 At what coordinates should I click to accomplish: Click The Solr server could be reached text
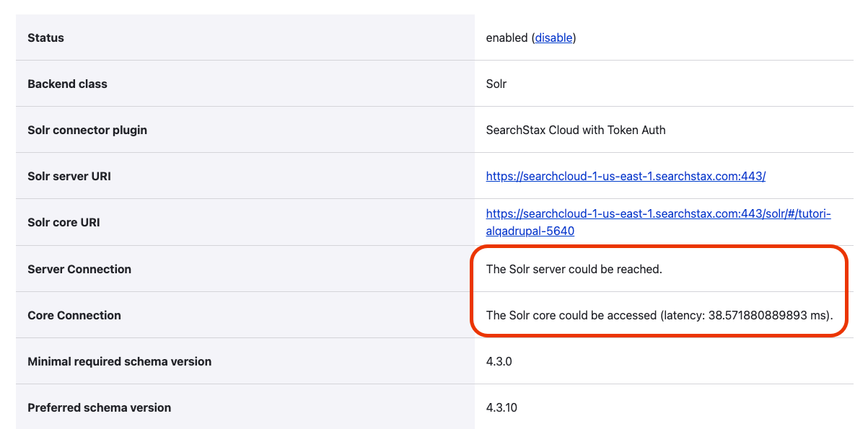(x=574, y=269)
